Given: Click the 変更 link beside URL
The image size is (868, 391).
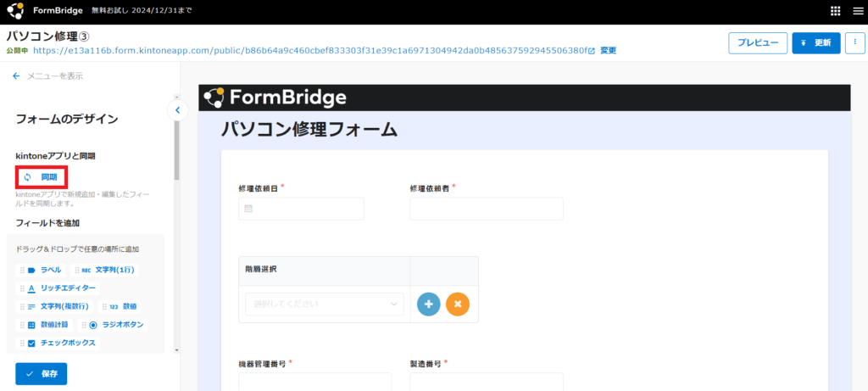Looking at the screenshot, I should (x=609, y=51).
